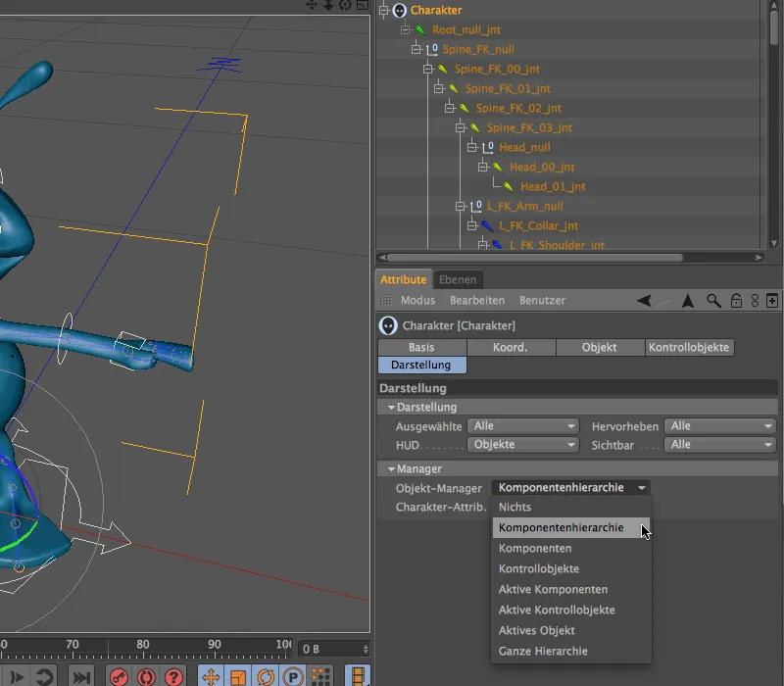Collapse the Spine_FK_03_jnt tree node
Screen dimensions: 784x686
[x=461, y=127]
